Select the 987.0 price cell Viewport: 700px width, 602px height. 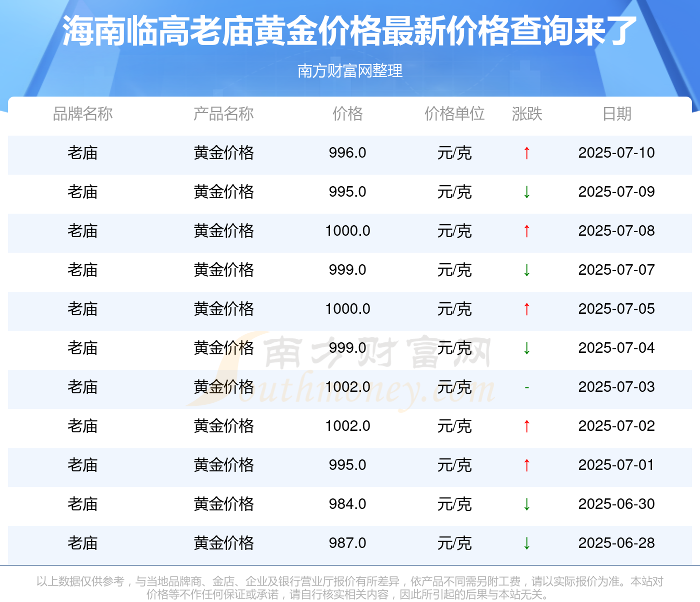347,543
